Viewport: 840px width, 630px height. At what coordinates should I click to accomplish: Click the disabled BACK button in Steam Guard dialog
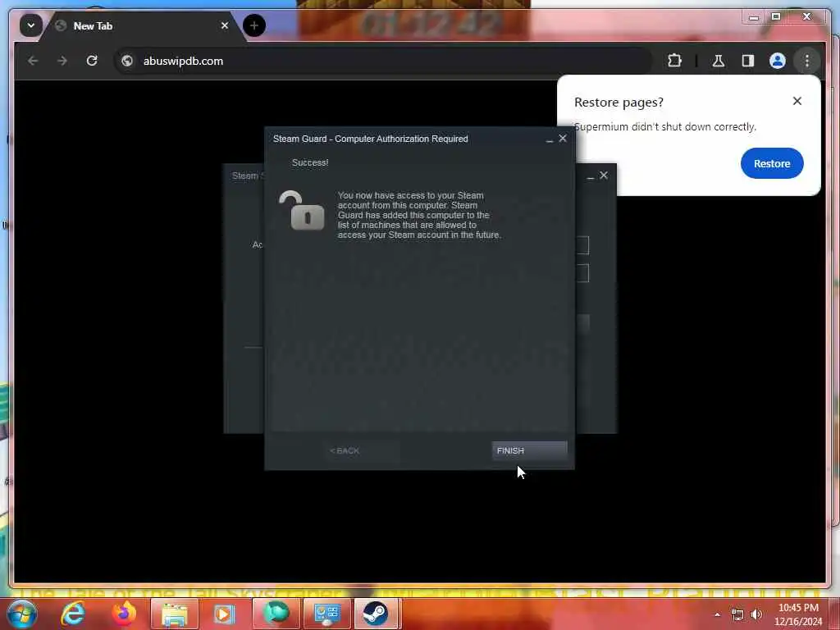coord(362,450)
